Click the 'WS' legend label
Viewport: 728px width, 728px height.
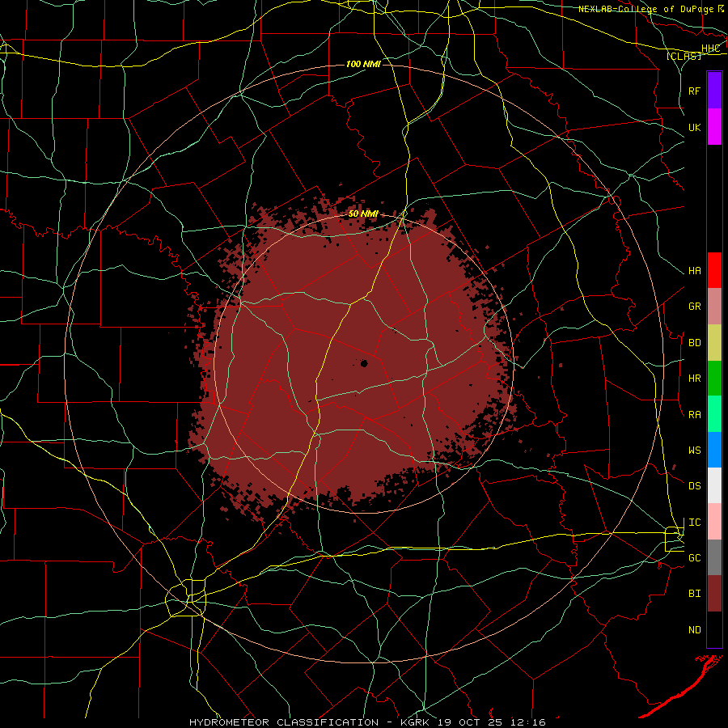(x=695, y=451)
